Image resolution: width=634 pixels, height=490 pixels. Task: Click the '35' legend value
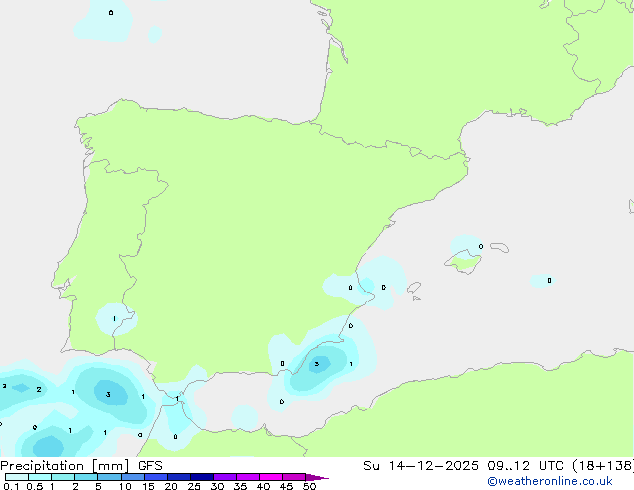pos(240,486)
